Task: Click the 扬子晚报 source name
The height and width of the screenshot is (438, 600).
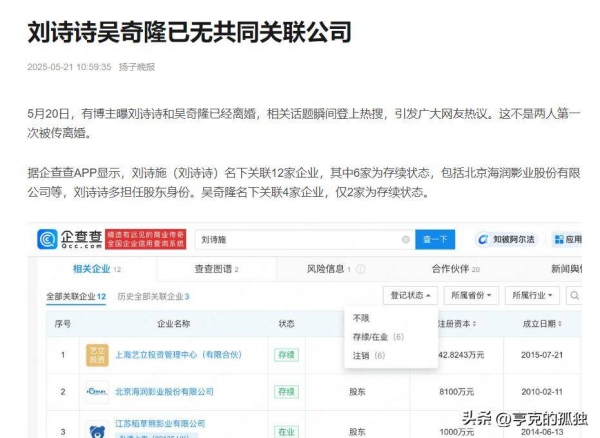Action: coord(137,67)
